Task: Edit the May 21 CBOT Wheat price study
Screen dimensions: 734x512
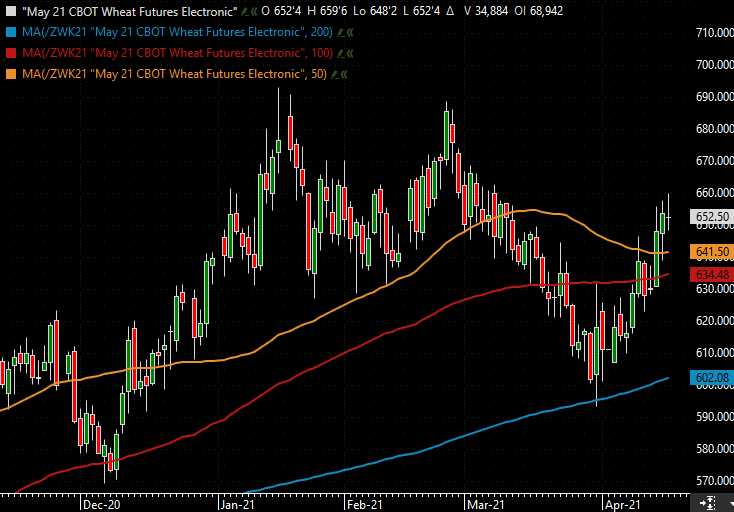Action: pos(244,11)
